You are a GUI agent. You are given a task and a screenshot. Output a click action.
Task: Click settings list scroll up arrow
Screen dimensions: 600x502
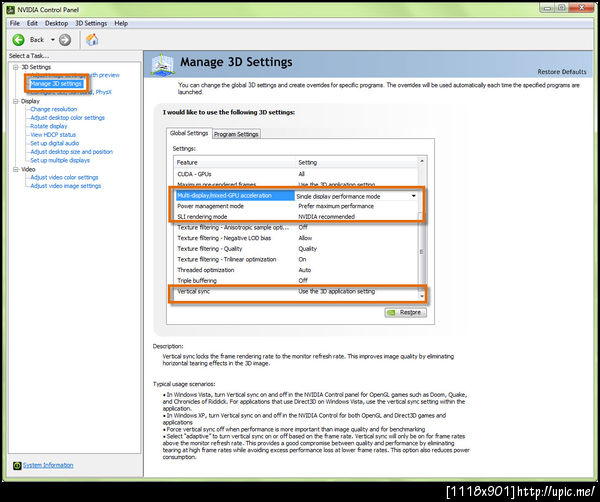point(422,161)
